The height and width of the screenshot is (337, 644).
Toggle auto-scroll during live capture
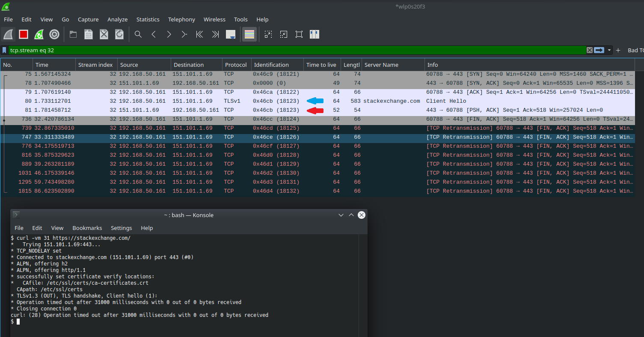coord(231,34)
